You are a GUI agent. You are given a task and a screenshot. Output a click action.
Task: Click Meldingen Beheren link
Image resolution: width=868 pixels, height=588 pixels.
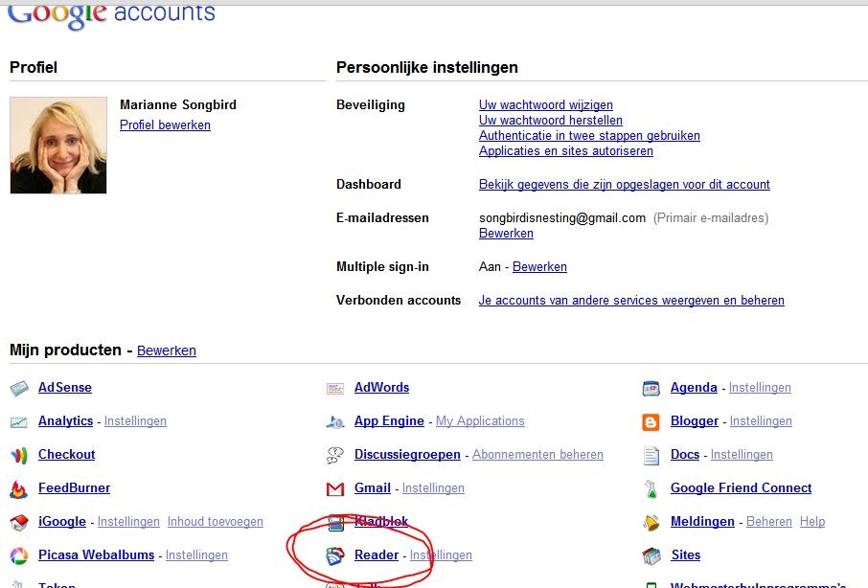(x=769, y=521)
